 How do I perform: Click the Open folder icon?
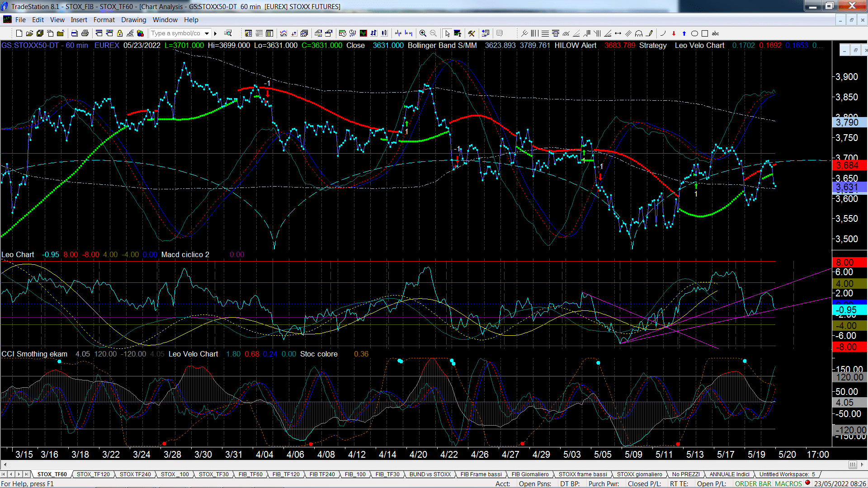point(29,33)
